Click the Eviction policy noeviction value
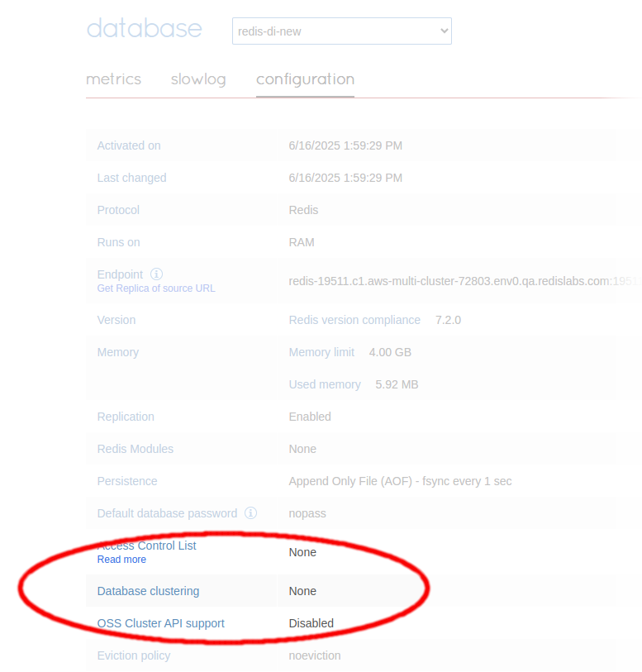The image size is (642, 672). pos(314,655)
